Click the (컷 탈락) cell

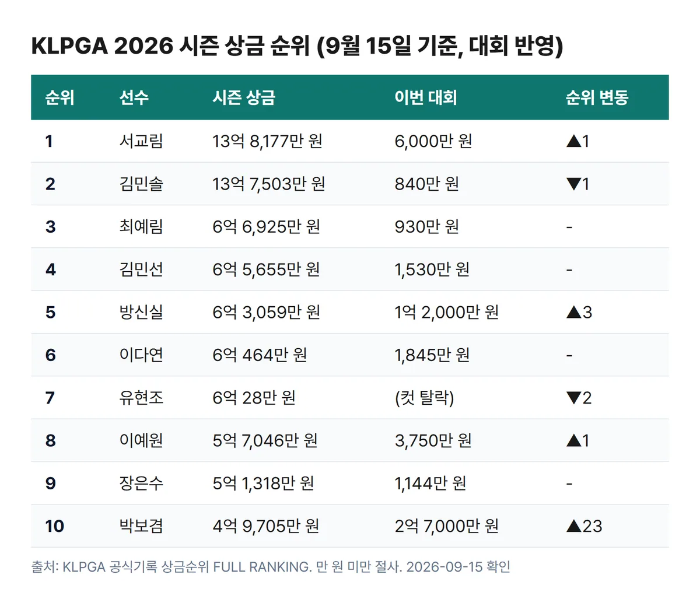(x=424, y=398)
